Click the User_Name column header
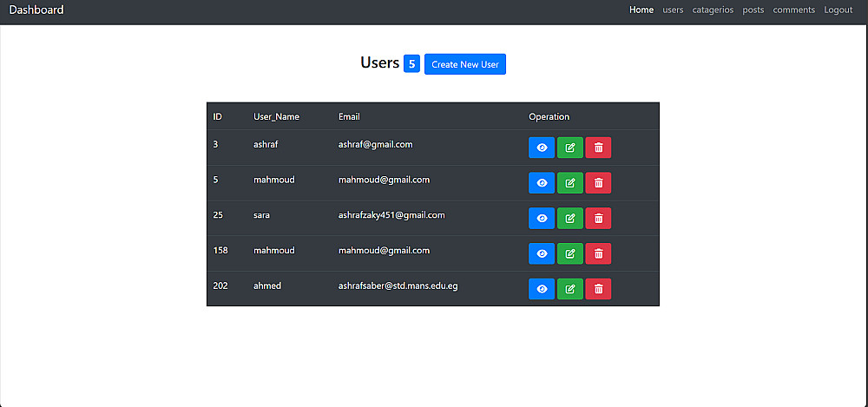This screenshot has width=868, height=407. 276,117
